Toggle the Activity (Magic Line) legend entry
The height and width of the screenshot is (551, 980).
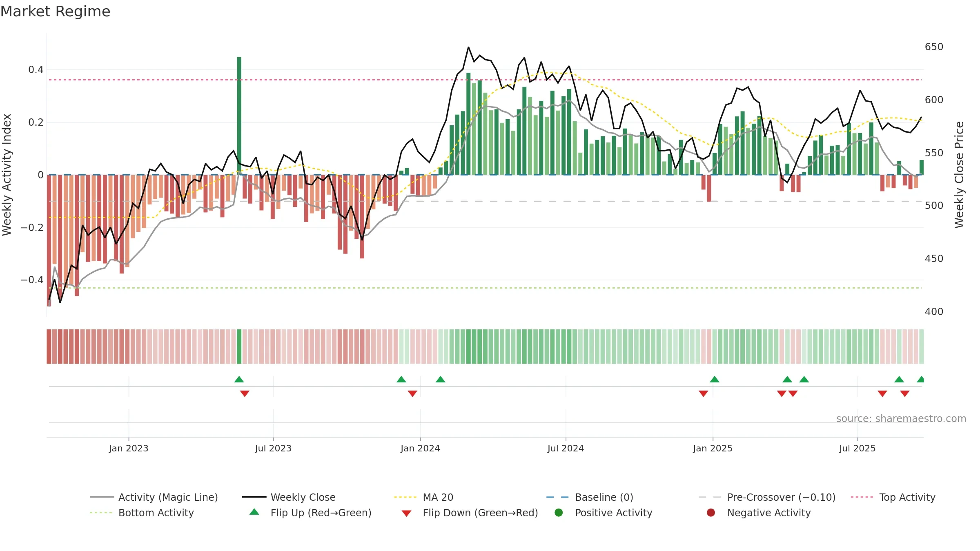[x=154, y=497]
